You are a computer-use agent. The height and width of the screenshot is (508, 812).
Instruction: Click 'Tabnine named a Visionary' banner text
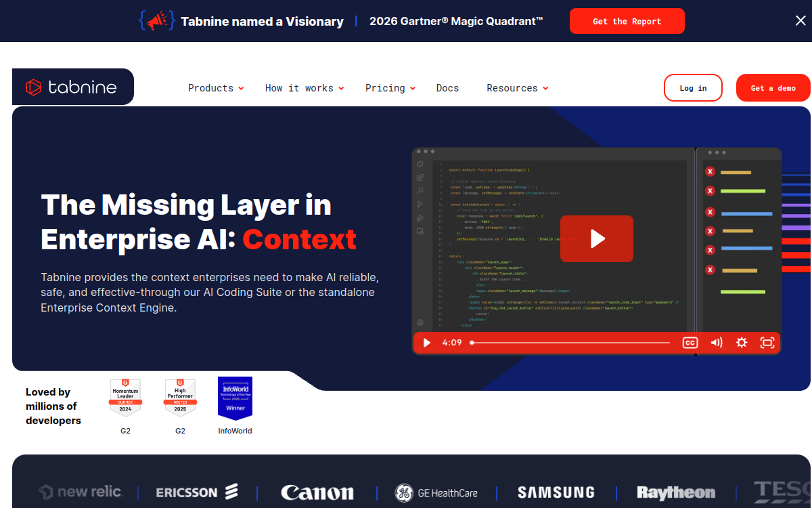[263, 21]
